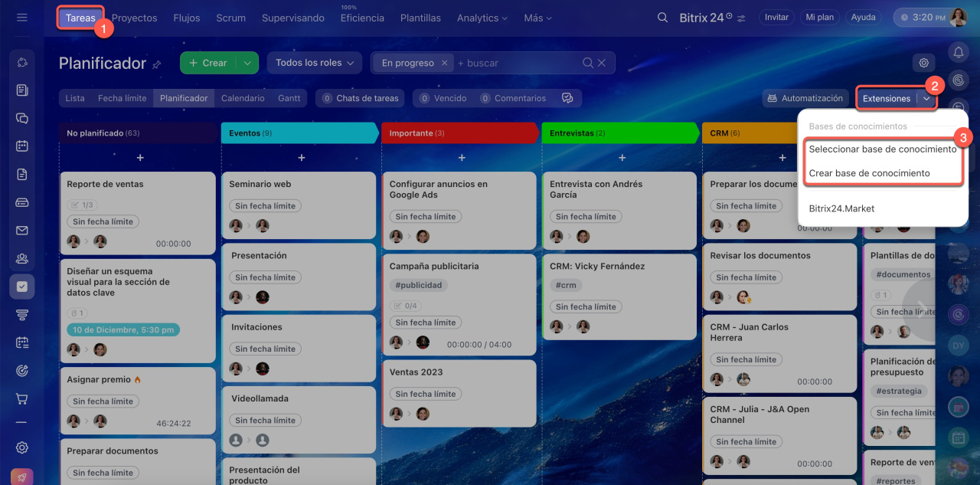Image resolution: width=980 pixels, height=485 pixels.
Task: Open Campaña publicitaria 0/4 checklist badge
Action: pyautogui.click(x=406, y=305)
